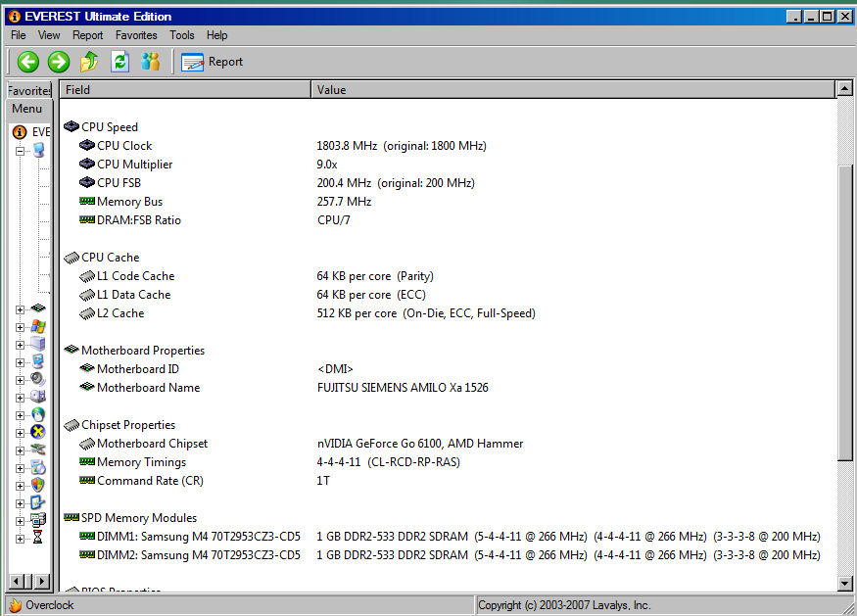
Task: Select the Multimedia speaker icon in the tree
Action: 38,379
